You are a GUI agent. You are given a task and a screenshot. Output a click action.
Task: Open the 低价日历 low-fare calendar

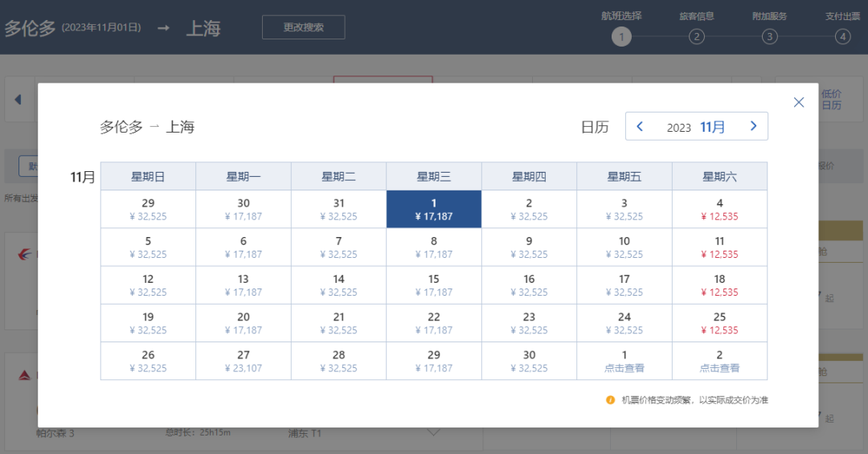831,100
